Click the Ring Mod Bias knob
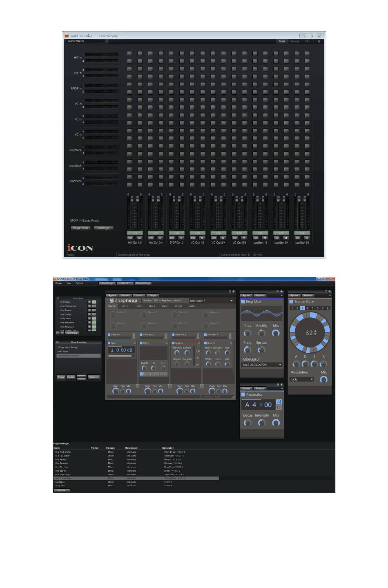Image resolution: width=388 pixels, height=588 pixels. coord(247,333)
